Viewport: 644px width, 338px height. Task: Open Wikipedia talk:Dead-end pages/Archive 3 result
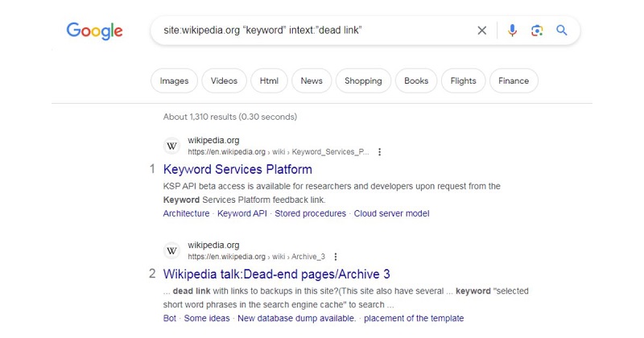[x=276, y=274]
